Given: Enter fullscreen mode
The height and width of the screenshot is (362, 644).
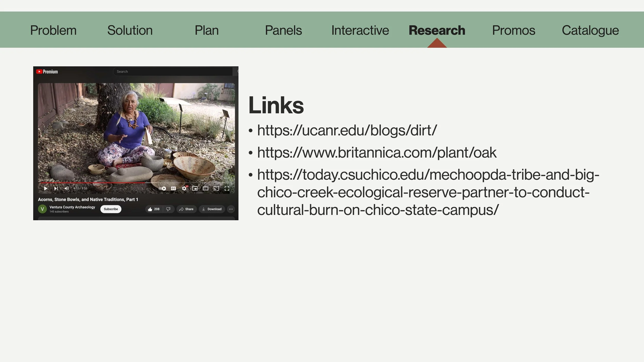Looking at the screenshot, I should point(227,188).
